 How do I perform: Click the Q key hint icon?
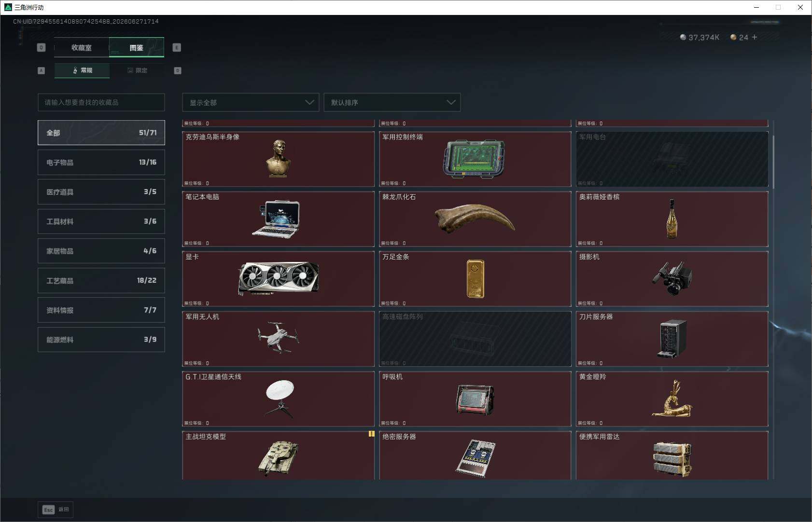(41, 47)
